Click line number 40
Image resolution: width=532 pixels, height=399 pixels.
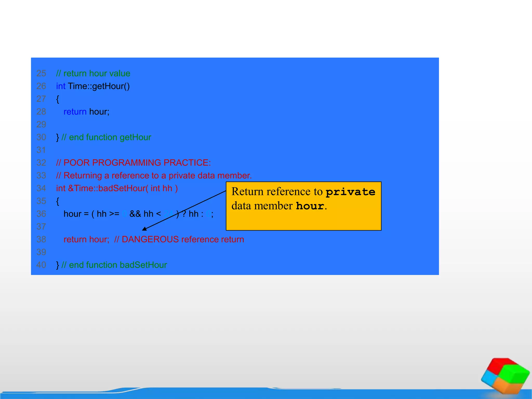(41, 265)
